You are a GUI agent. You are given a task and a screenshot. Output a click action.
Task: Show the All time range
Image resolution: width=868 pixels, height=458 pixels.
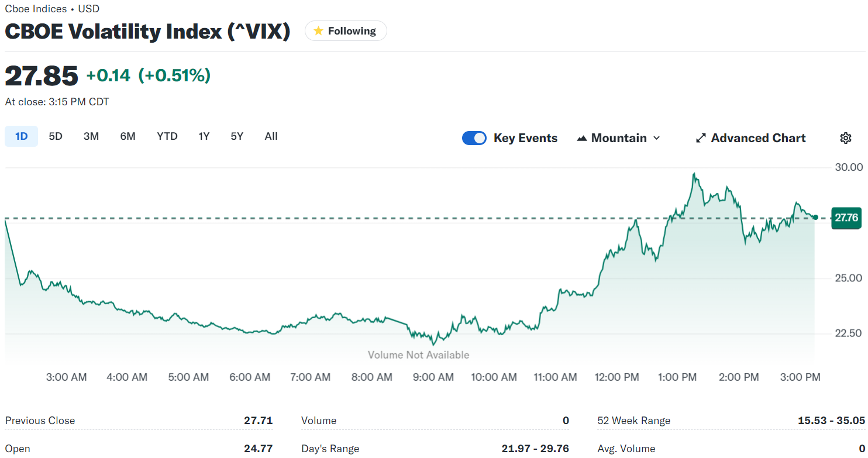click(271, 136)
